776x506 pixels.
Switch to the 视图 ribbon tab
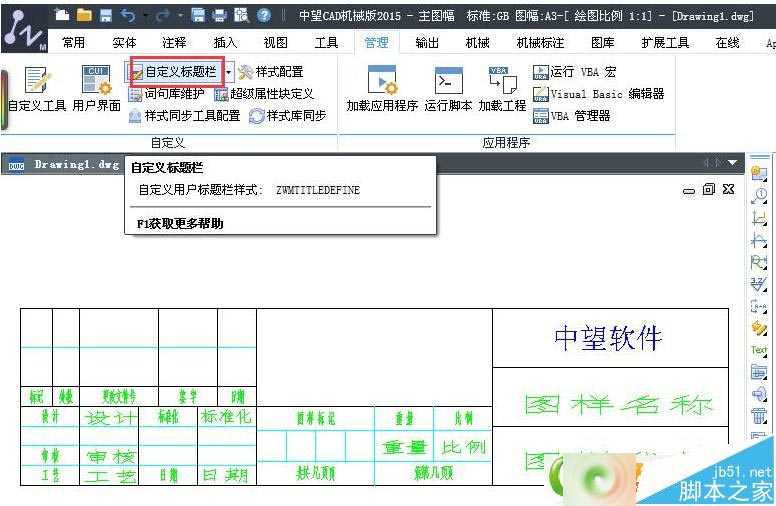275,43
